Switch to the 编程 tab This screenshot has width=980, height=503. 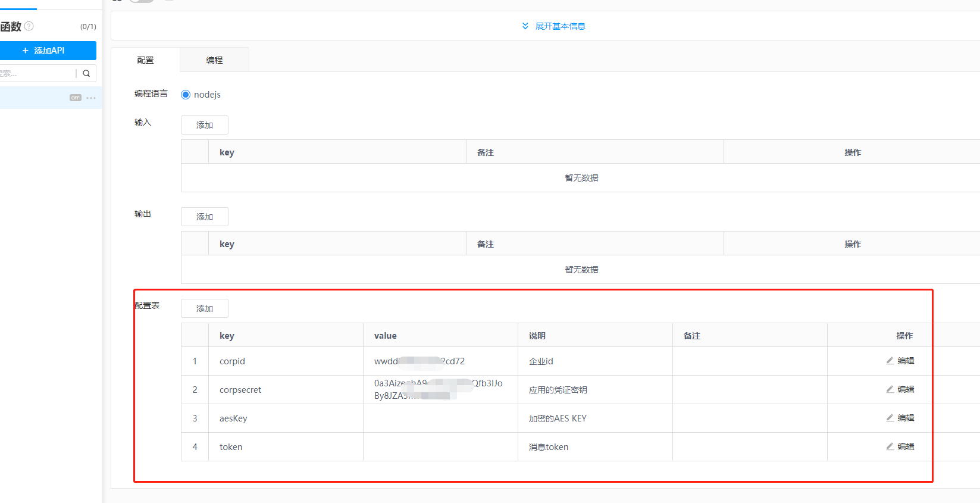pyautogui.click(x=214, y=60)
